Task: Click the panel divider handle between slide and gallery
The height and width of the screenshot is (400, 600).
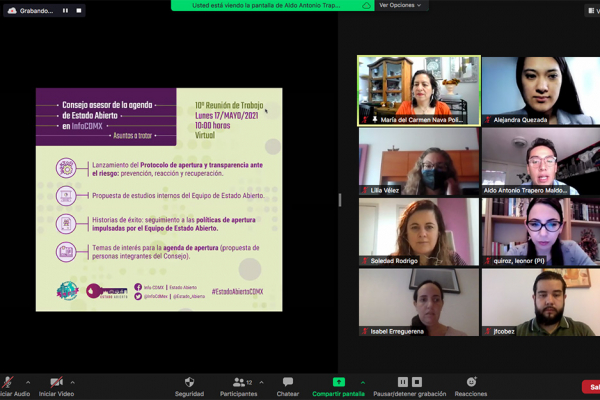Action: coord(340,200)
